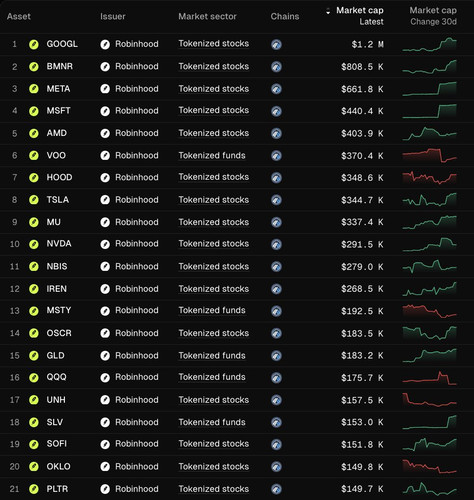Click the GOOGL 30d market cap sparkline

(429, 45)
